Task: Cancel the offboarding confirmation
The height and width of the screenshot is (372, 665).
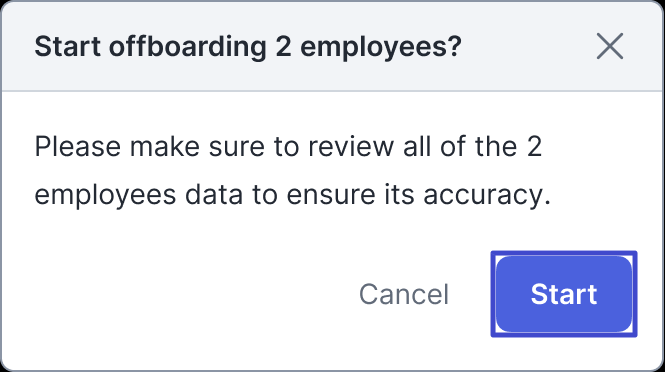Action: click(x=404, y=294)
